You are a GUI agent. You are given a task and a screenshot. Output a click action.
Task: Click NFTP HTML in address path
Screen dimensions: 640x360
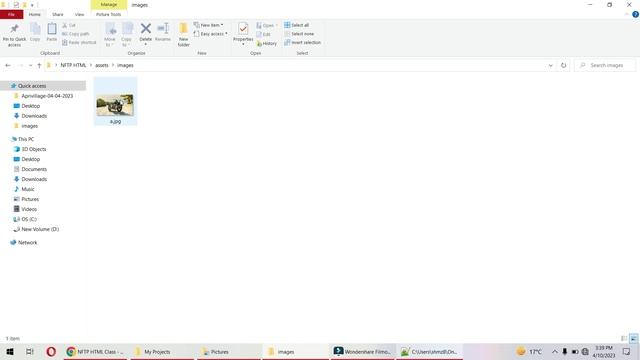pyautogui.click(x=73, y=65)
